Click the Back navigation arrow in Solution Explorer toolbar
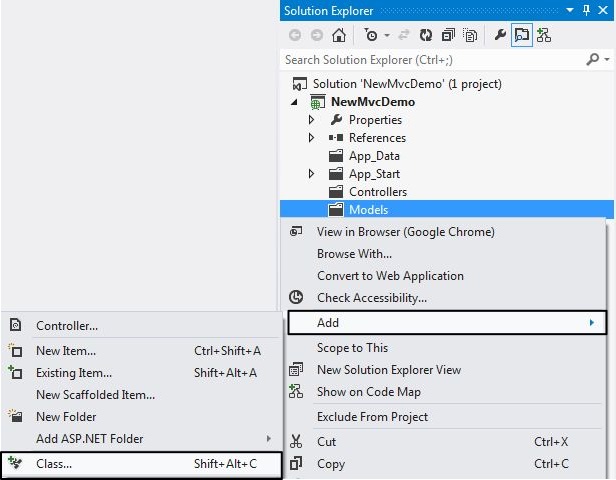This screenshot has height=480, width=616. pos(295,35)
